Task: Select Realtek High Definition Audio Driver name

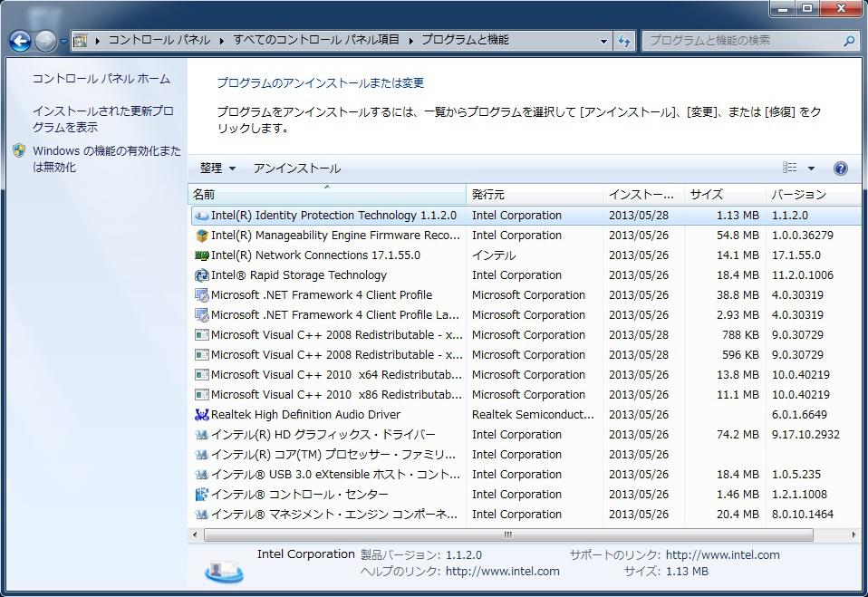Action: click(x=305, y=414)
